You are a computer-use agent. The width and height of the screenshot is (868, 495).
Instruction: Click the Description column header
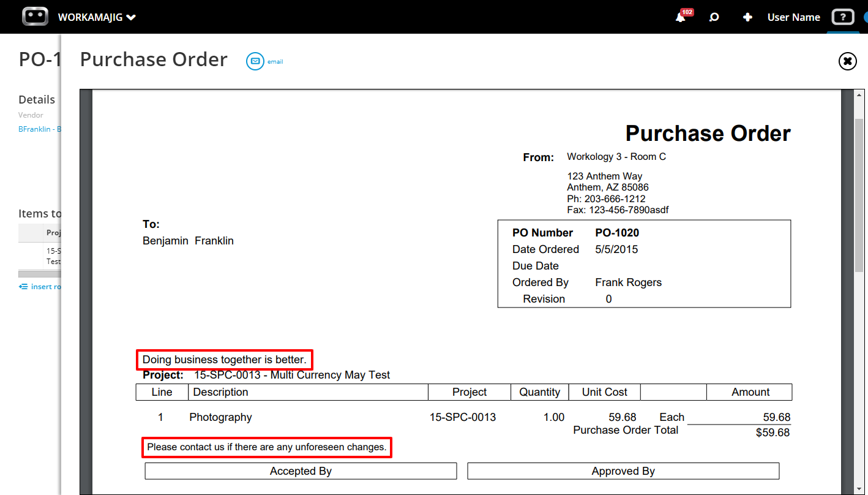(x=308, y=392)
